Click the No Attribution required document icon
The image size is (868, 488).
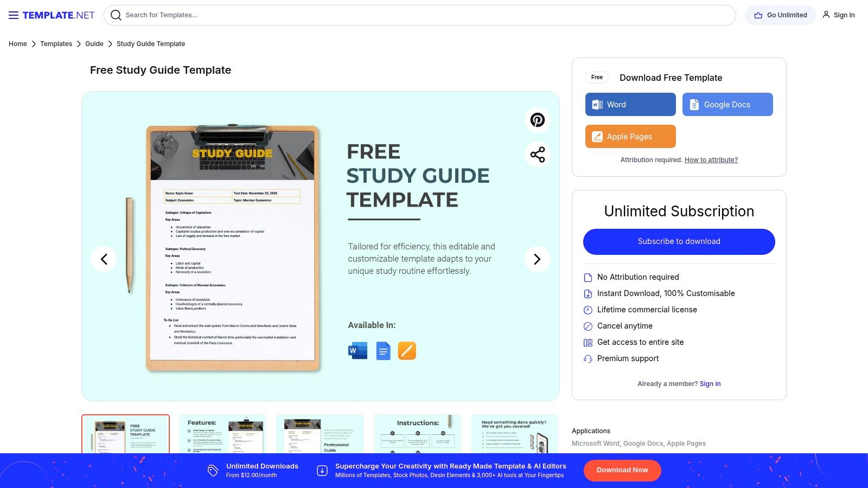[588, 278]
